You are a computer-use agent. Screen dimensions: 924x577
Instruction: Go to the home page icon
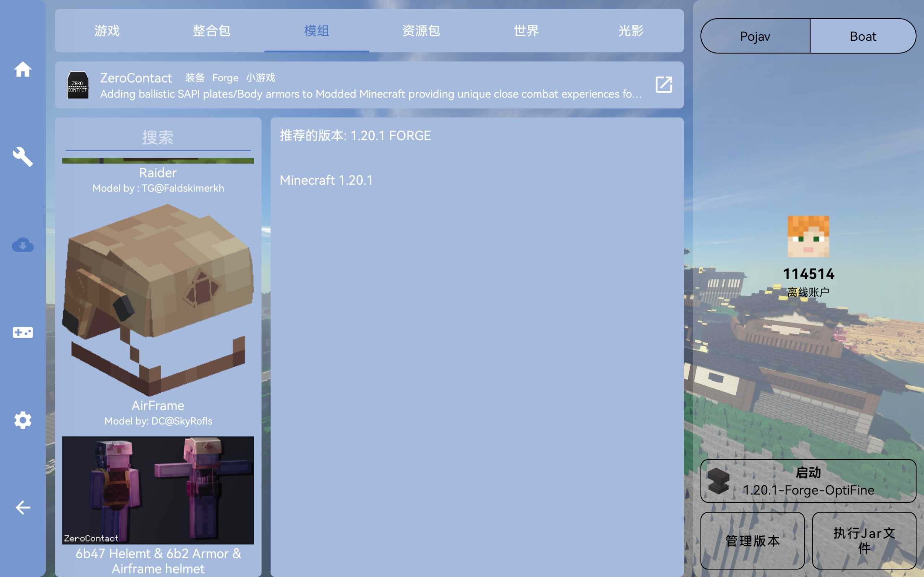click(x=22, y=70)
